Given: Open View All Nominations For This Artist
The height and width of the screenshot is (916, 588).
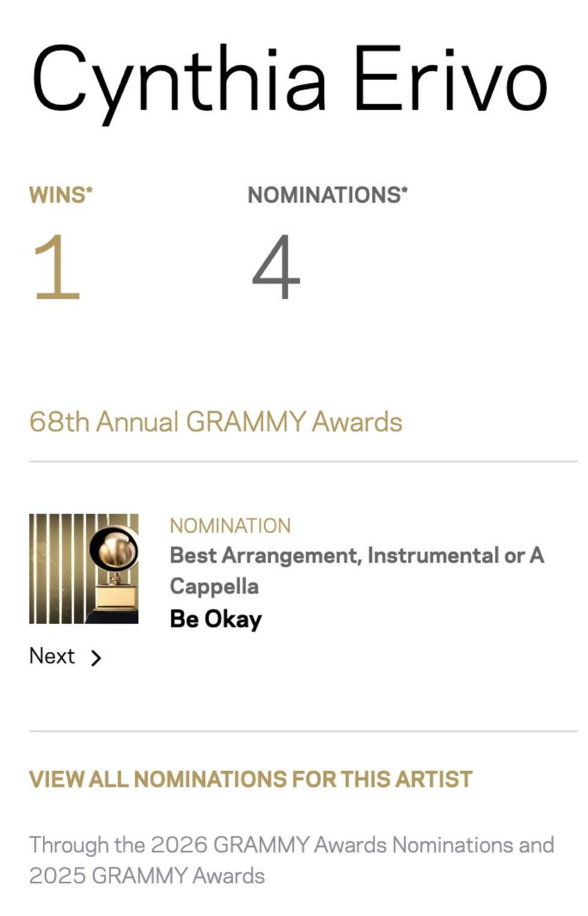Looking at the screenshot, I should click(250, 779).
